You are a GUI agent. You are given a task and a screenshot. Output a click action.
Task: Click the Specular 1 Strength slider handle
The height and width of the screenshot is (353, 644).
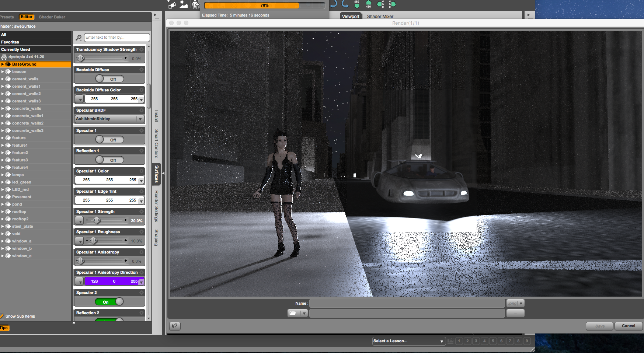(x=97, y=220)
